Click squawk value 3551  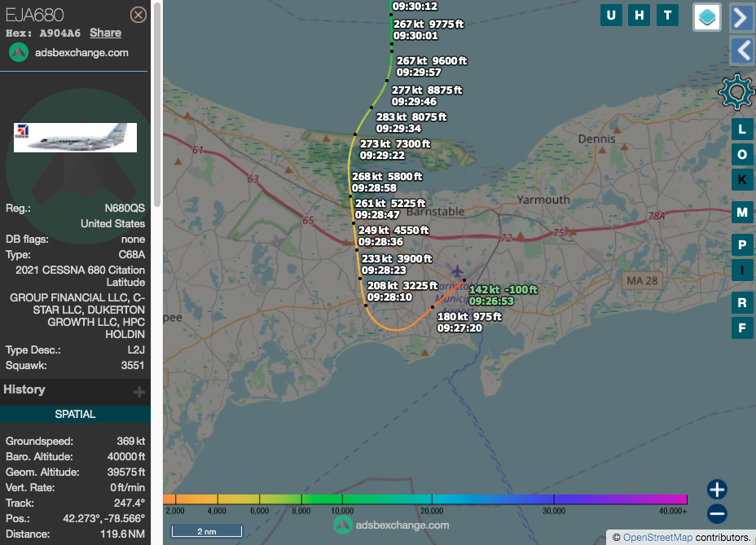(x=133, y=365)
